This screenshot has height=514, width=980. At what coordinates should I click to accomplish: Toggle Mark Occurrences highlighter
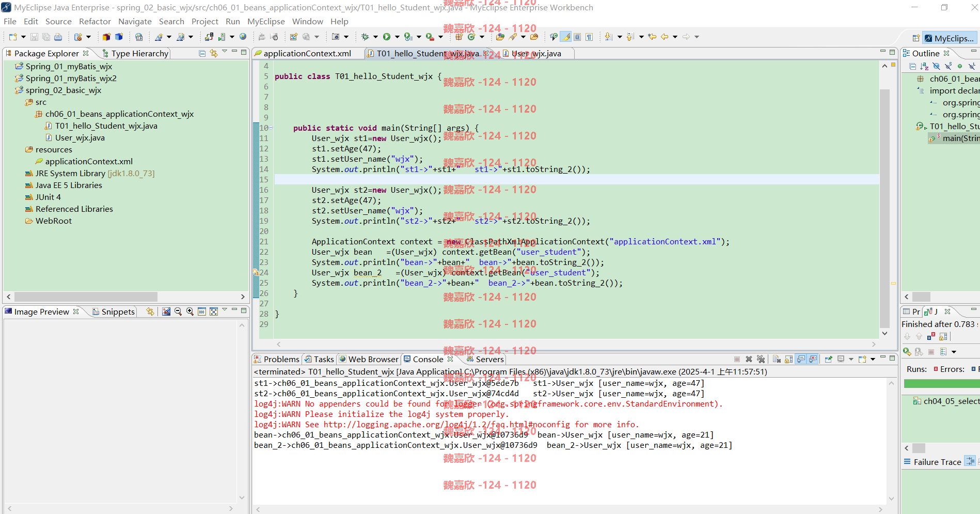pos(566,37)
